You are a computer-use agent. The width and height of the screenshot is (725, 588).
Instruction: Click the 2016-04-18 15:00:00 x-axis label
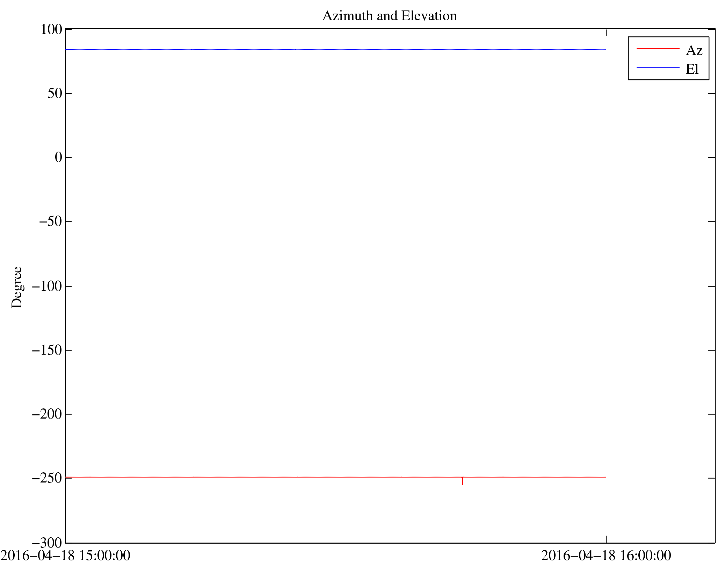65,556
